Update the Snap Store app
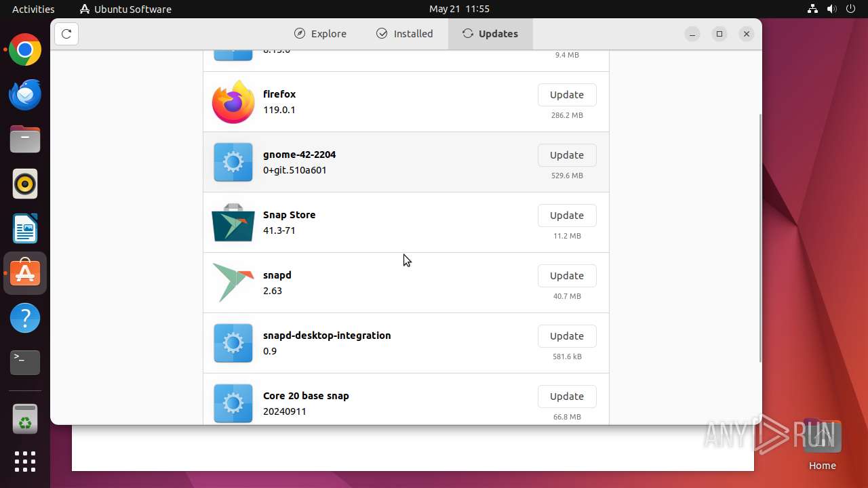Screen dimensions: 868x488 (x=567, y=216)
